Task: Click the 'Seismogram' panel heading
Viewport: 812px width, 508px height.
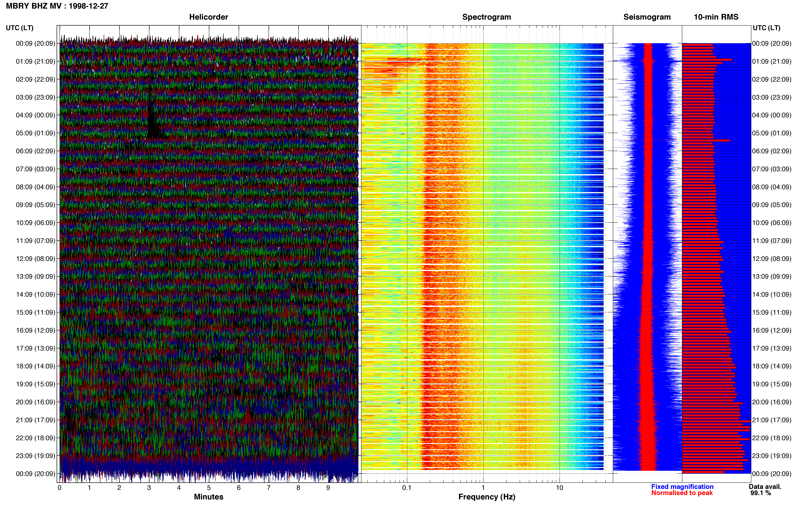Action: [x=647, y=17]
